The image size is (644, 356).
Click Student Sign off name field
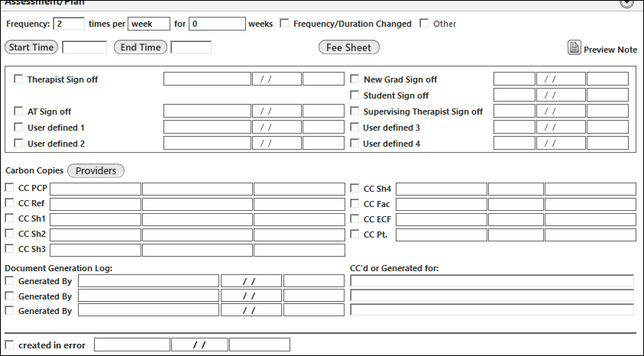pos(514,95)
